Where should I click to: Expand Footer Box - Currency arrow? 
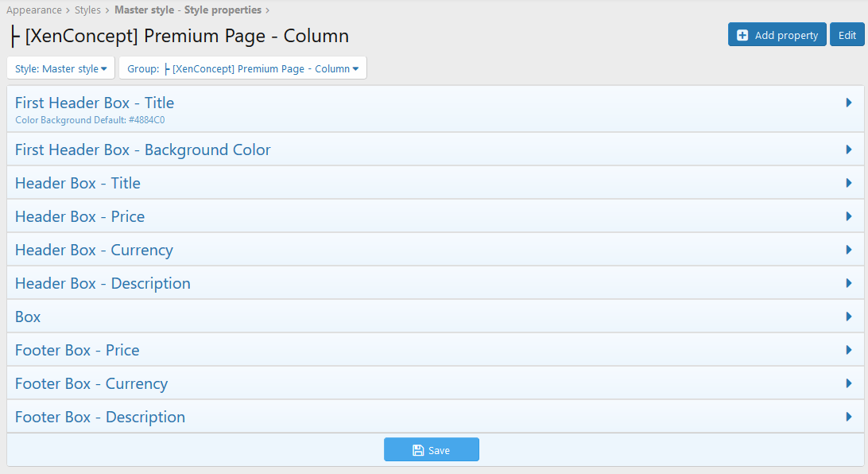(x=849, y=383)
